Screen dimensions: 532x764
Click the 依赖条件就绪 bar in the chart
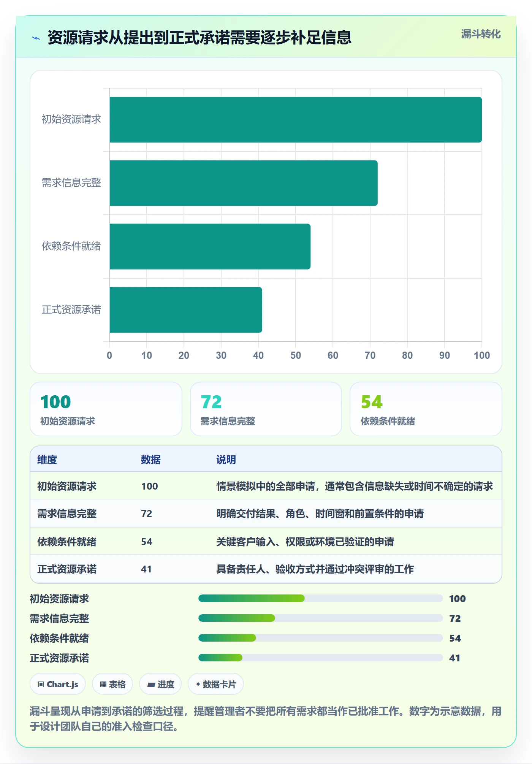210,246
